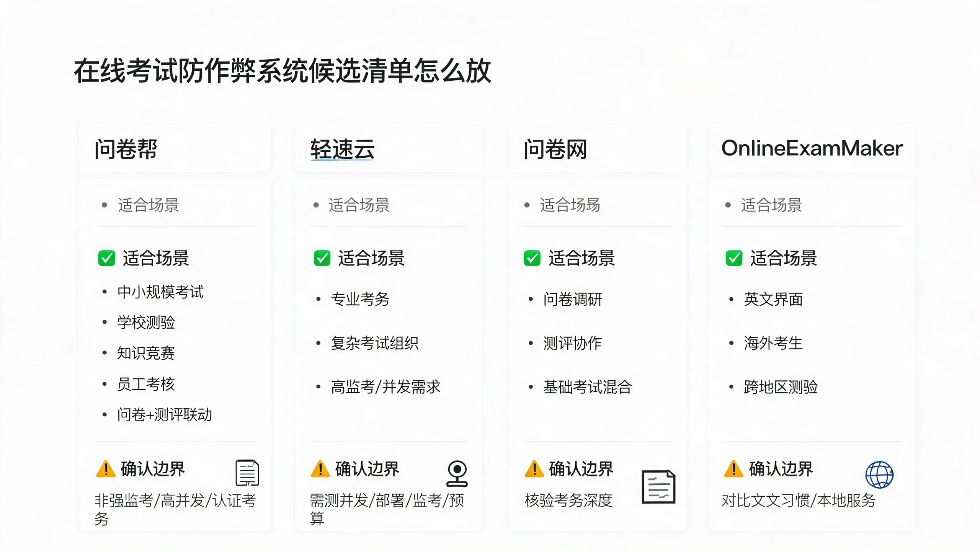This screenshot has width=980, height=551.
Task: Click the bold 适合场景 heading in the 问卷帮 card
Action: pos(156,258)
